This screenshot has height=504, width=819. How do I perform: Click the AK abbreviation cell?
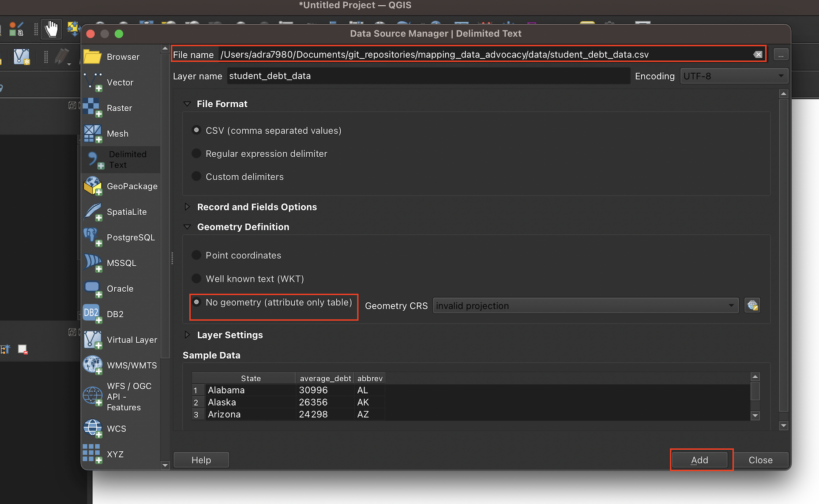pyautogui.click(x=370, y=402)
